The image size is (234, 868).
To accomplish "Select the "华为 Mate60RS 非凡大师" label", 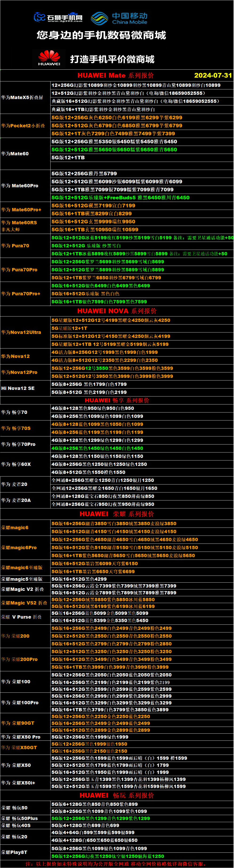I will coord(19,226).
